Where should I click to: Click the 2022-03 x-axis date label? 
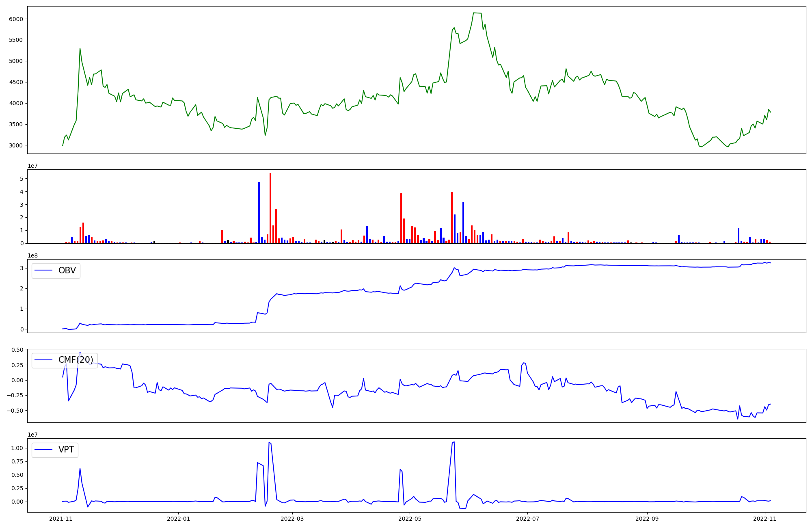pos(292,518)
